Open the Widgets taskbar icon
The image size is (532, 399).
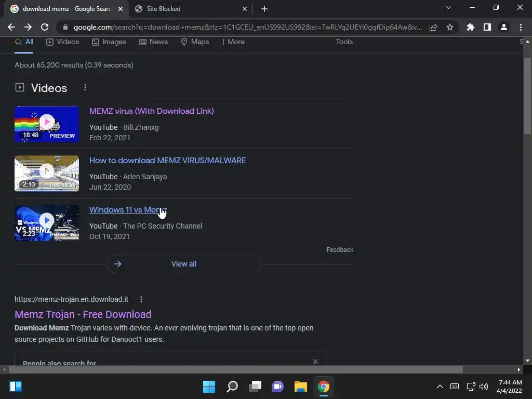tap(16, 387)
